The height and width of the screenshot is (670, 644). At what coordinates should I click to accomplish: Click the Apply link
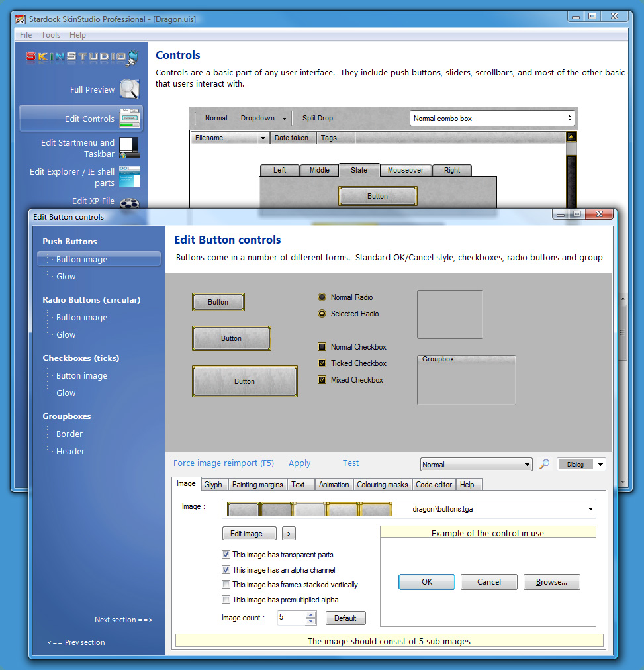pyautogui.click(x=299, y=463)
